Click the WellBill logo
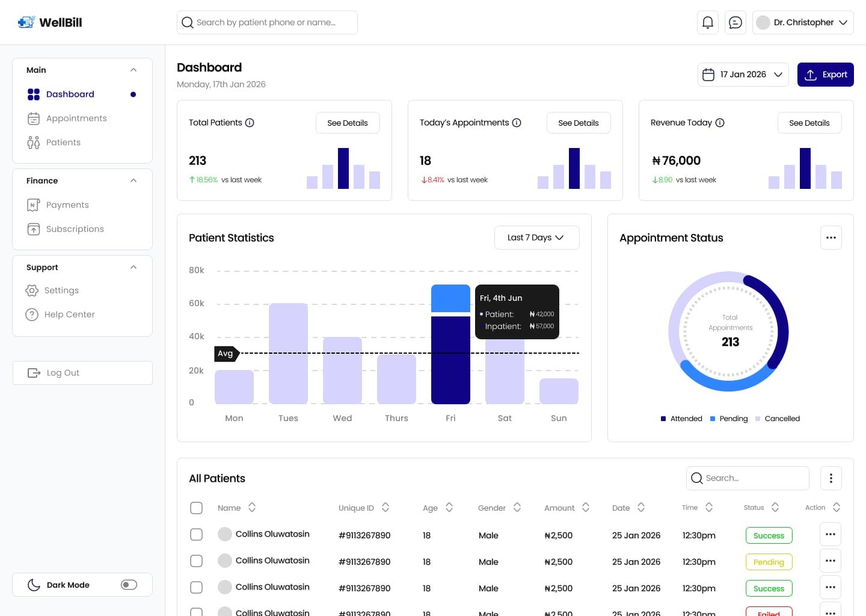The height and width of the screenshot is (616, 866). coord(50,22)
